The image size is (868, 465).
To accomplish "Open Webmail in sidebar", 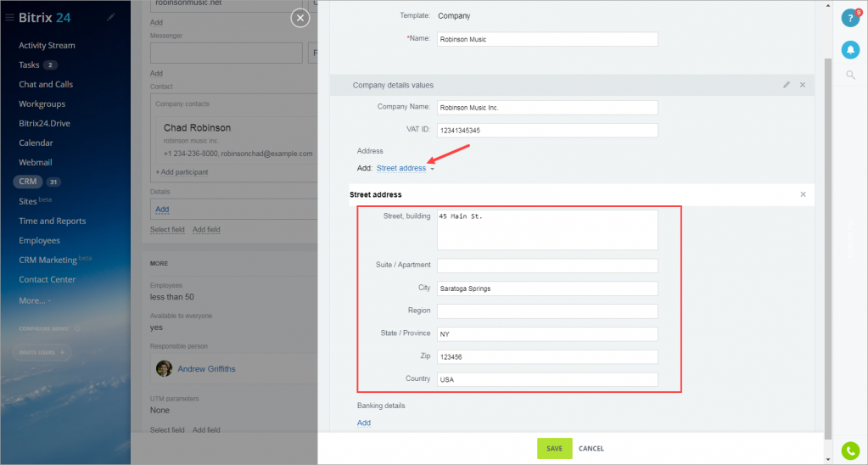I will (36, 162).
